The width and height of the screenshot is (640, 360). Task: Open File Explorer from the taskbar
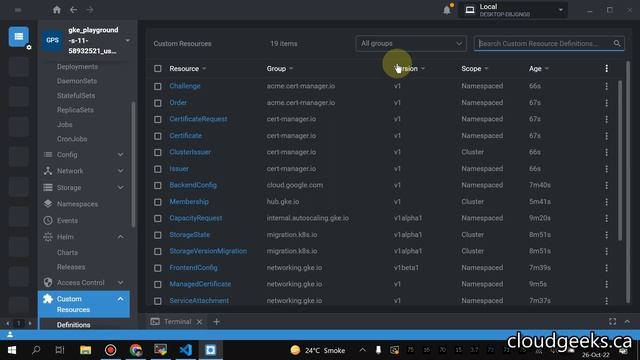(85, 350)
